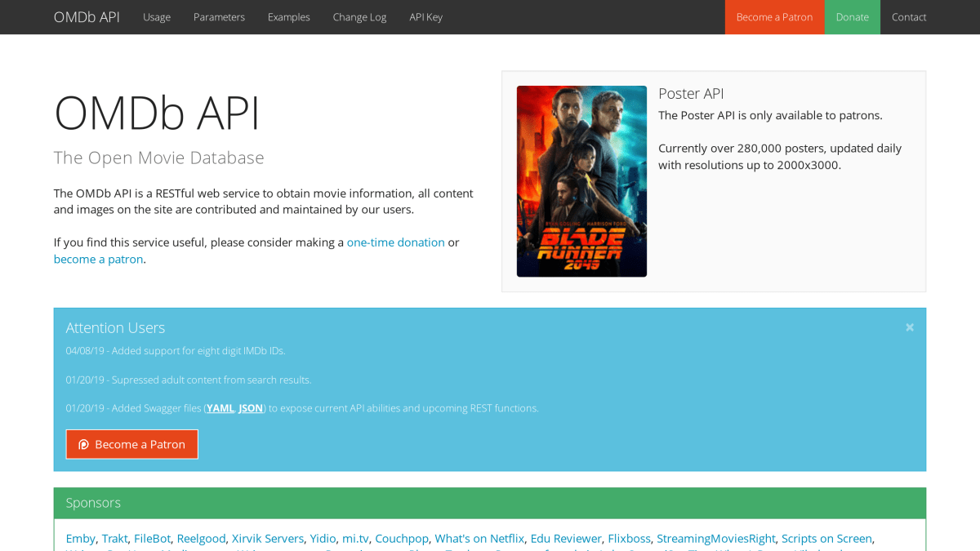
Task: Click the Blade Runner 2049 poster image
Action: 581,181
